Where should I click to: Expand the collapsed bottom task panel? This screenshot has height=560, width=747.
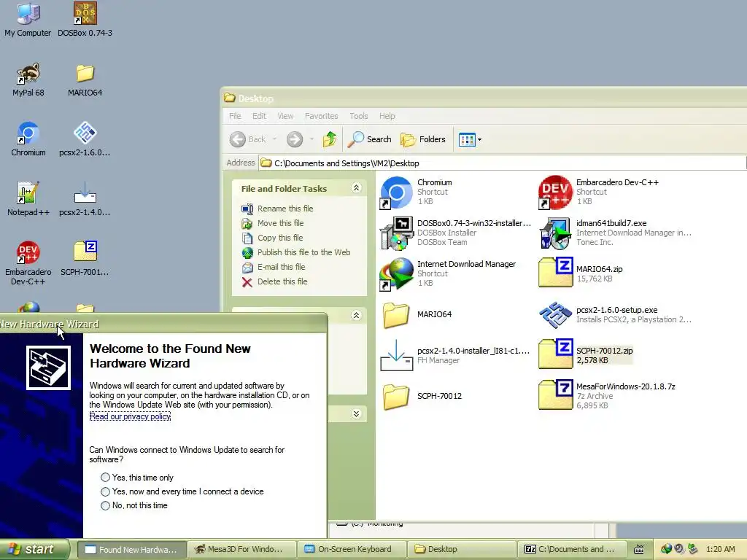pos(356,414)
